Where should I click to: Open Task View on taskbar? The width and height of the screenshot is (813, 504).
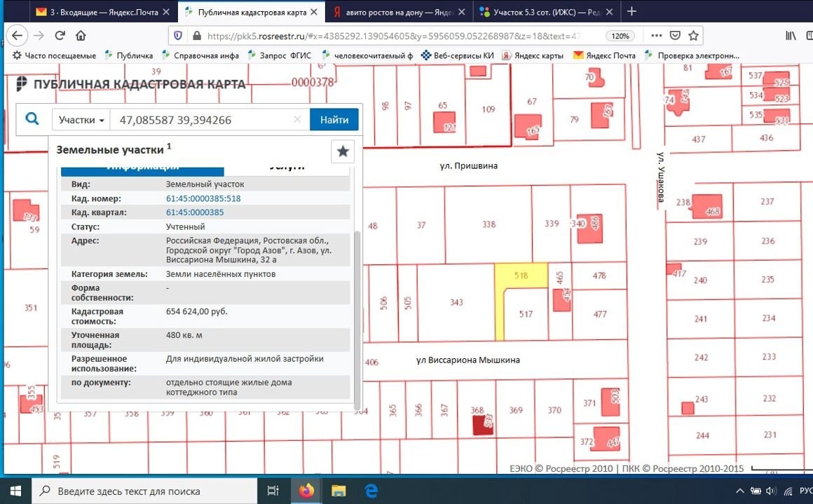pyautogui.click(x=274, y=491)
